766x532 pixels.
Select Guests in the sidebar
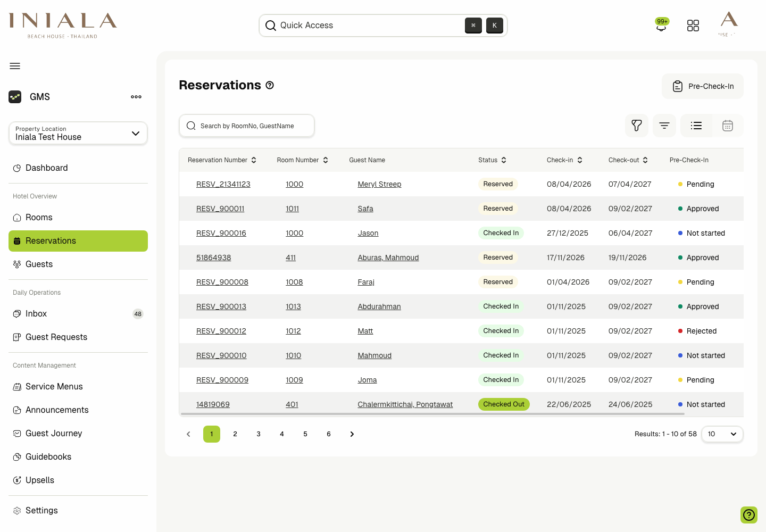[x=39, y=264]
